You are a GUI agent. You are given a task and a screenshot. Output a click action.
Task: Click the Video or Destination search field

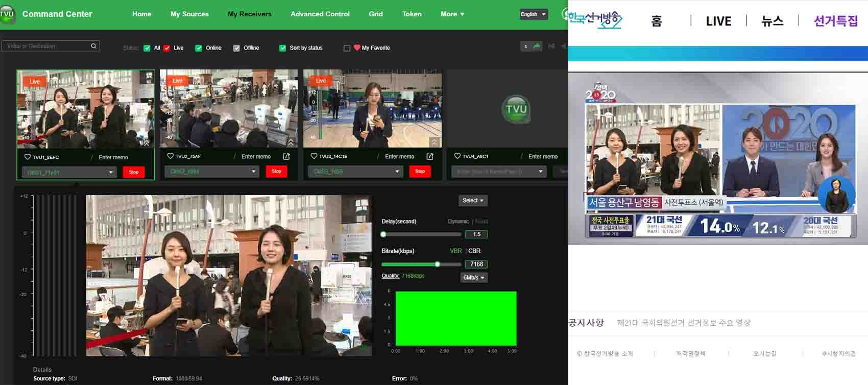pos(46,46)
